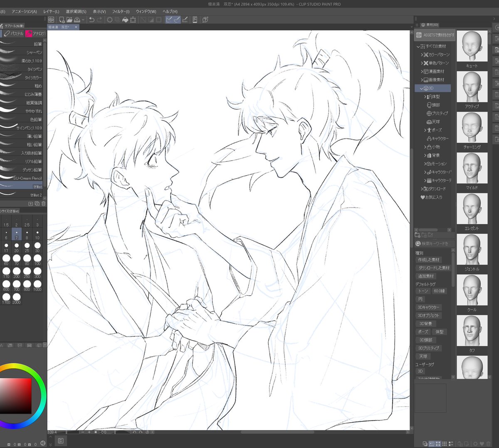Click the Save icon in command bar

tap(77, 20)
